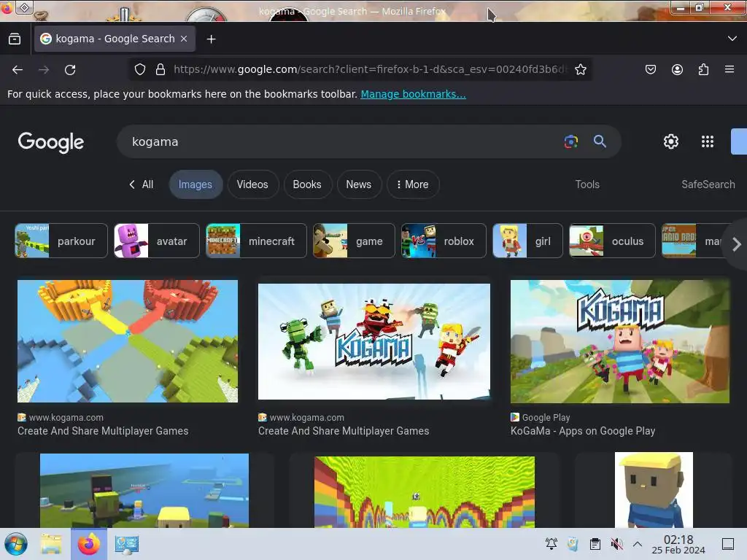This screenshot has width=747, height=560.
Task: Open first www.kogama.com source link
Action: point(66,418)
